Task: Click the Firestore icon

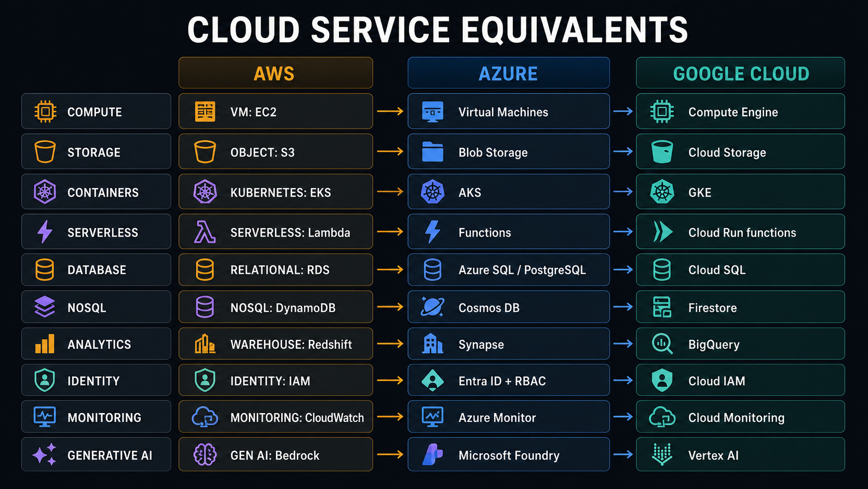Action: 662,307
